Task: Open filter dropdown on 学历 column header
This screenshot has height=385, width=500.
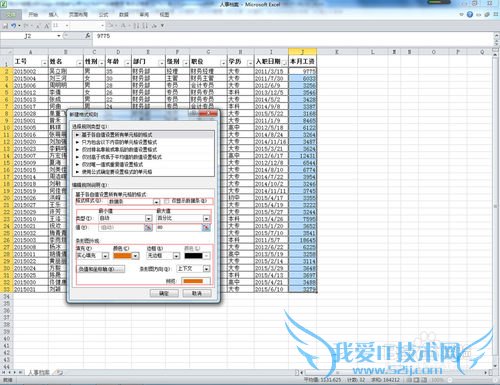Action: pos(249,63)
